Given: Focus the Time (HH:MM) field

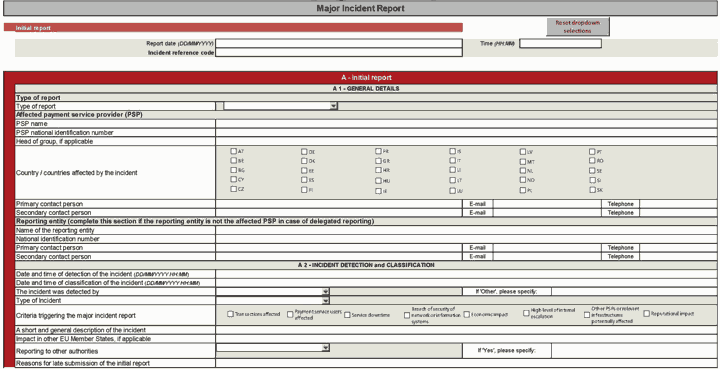Looking at the screenshot, I should coord(560,44).
